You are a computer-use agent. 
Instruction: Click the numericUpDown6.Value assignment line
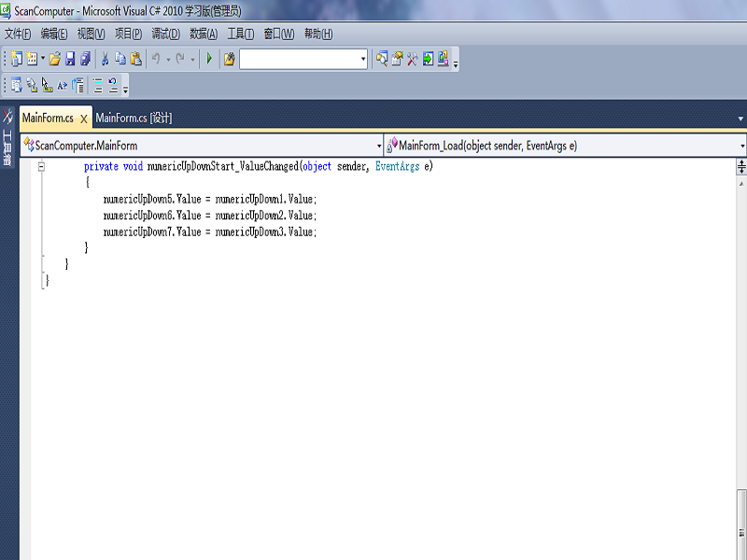209,216
